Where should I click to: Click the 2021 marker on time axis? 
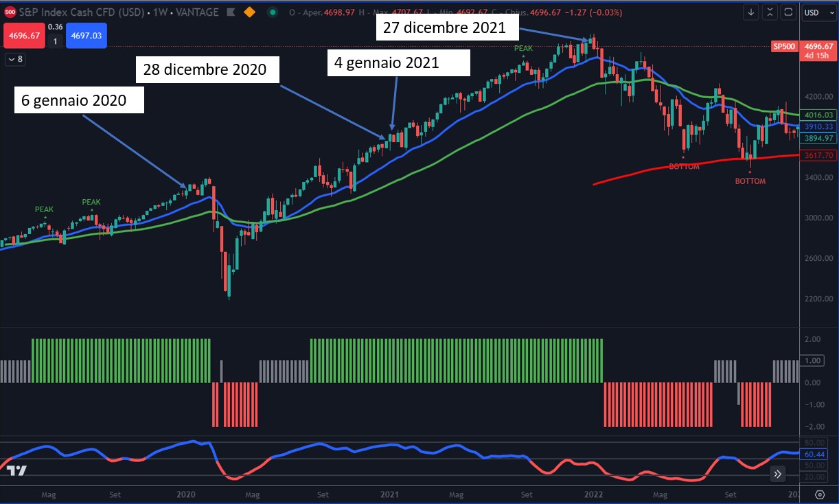tap(389, 494)
